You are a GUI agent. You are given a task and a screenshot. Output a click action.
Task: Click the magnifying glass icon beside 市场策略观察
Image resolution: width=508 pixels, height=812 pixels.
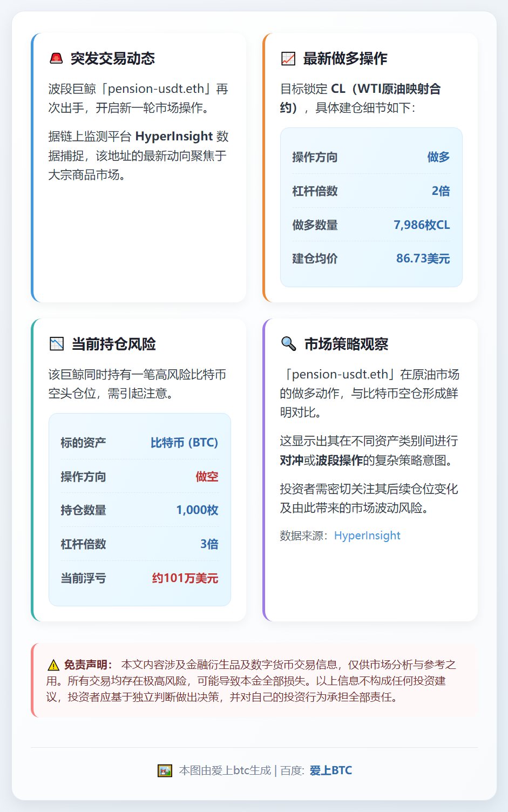289,344
